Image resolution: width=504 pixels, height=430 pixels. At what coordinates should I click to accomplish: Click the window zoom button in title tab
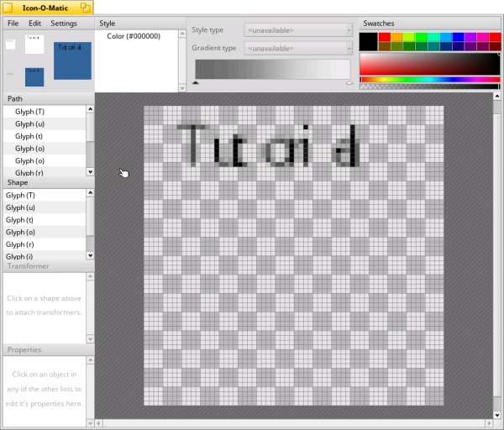(x=86, y=7)
